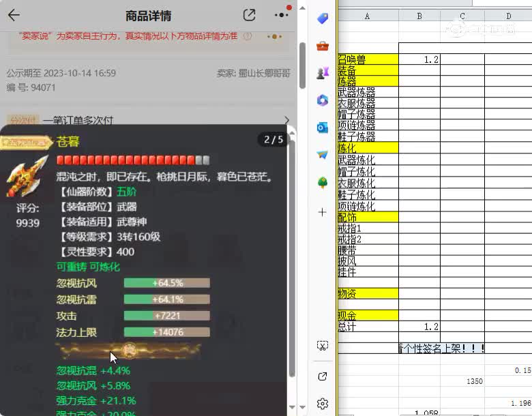The width and height of the screenshot is (532, 416).
Task: Select the 帽子炼化 cell
Action: [x=368, y=171]
